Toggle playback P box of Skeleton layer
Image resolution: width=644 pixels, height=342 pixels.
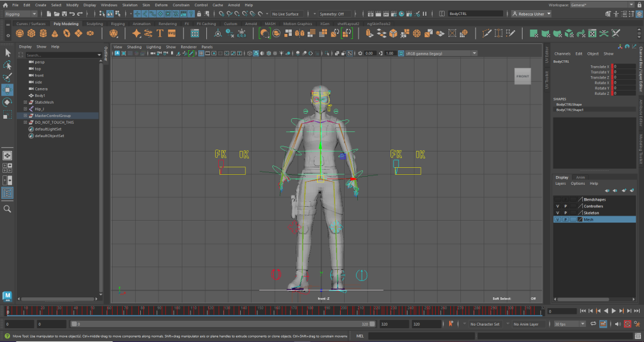tap(565, 213)
